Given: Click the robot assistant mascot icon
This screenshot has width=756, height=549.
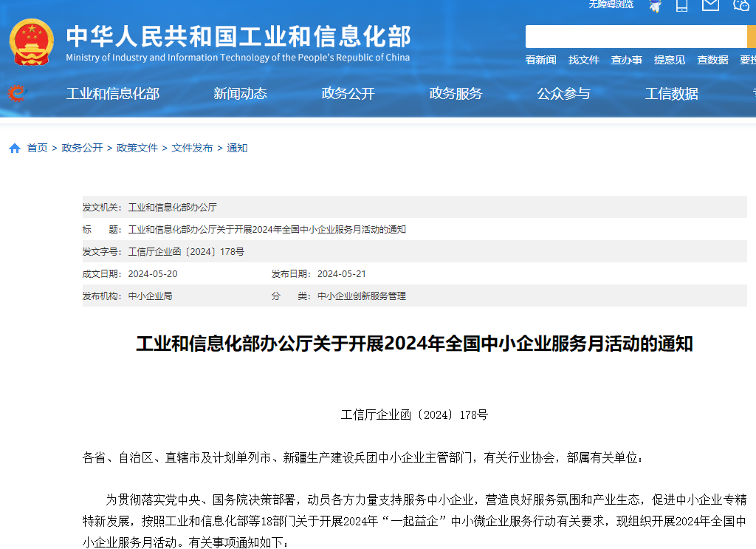Looking at the screenshot, I should tap(656, 6).
